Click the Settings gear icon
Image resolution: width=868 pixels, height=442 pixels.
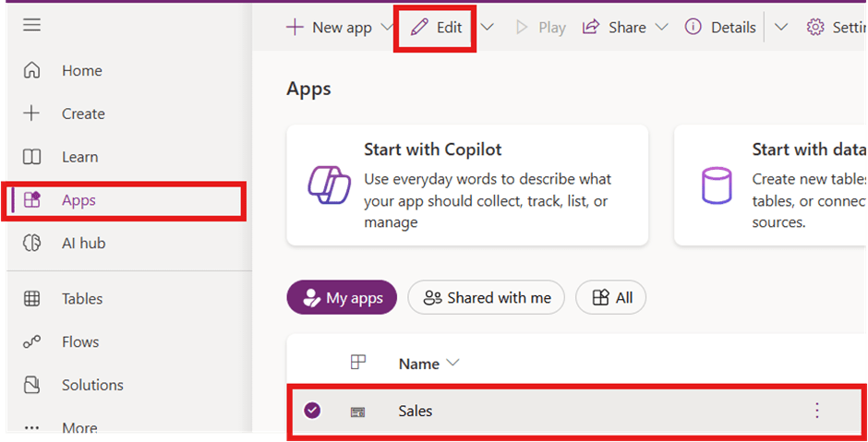click(815, 28)
